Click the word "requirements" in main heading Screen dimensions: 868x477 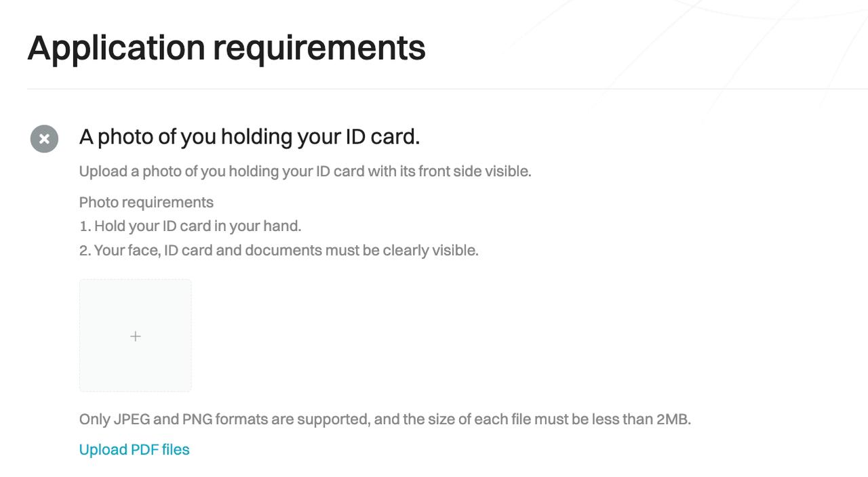coord(319,48)
